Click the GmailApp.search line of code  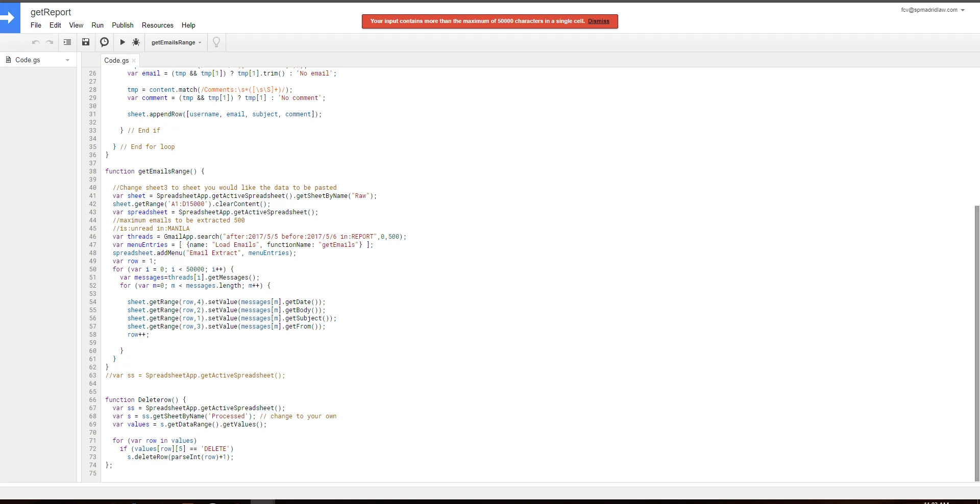pos(259,237)
